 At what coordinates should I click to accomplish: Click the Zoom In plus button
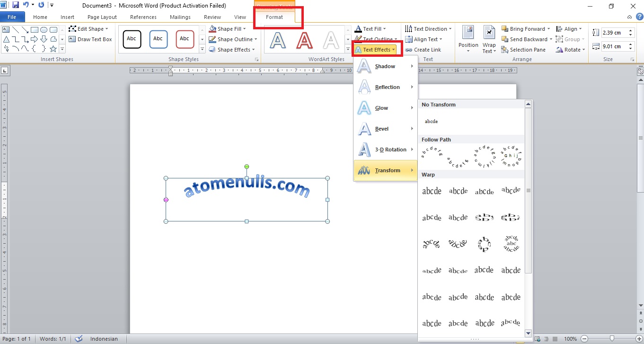[640, 339]
